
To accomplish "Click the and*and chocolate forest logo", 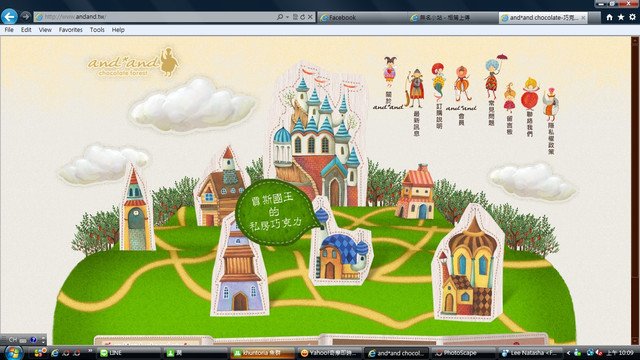I will (133, 63).
